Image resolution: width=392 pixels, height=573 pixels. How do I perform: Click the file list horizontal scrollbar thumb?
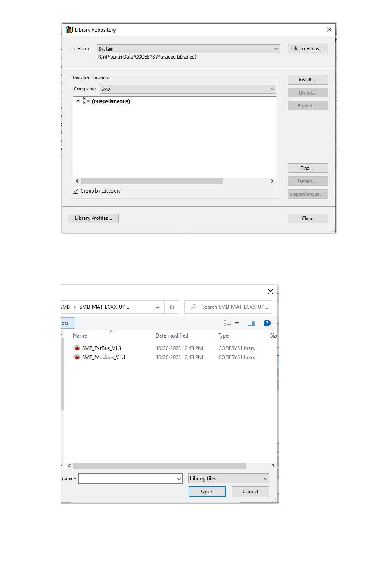[159, 466]
